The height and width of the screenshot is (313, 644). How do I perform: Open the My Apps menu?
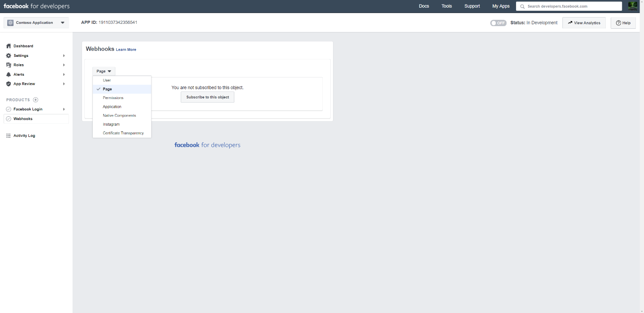(501, 6)
